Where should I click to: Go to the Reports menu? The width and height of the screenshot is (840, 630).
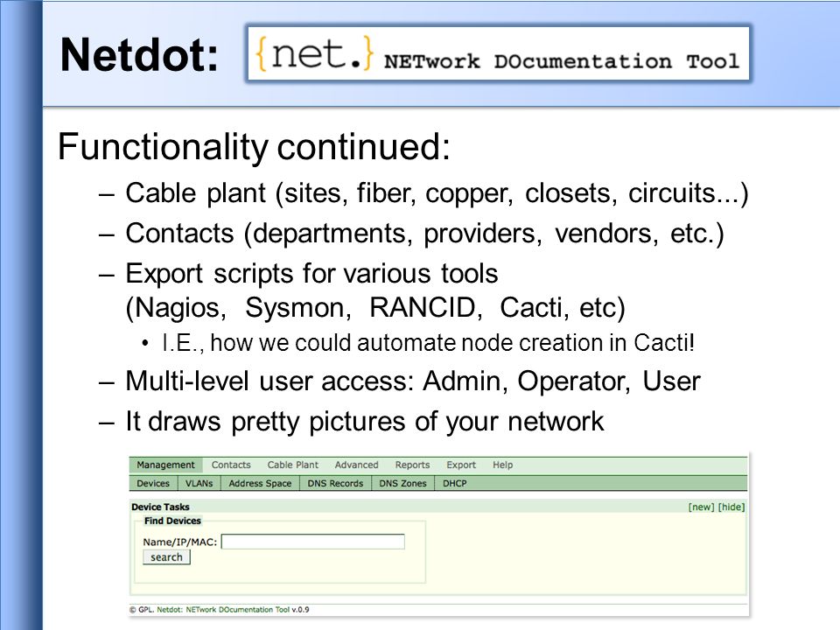point(412,465)
